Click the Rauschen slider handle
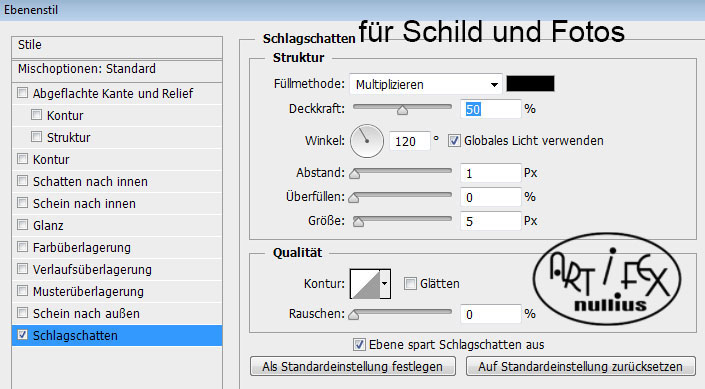Screen dimensions: 705x389 [x=354, y=314]
